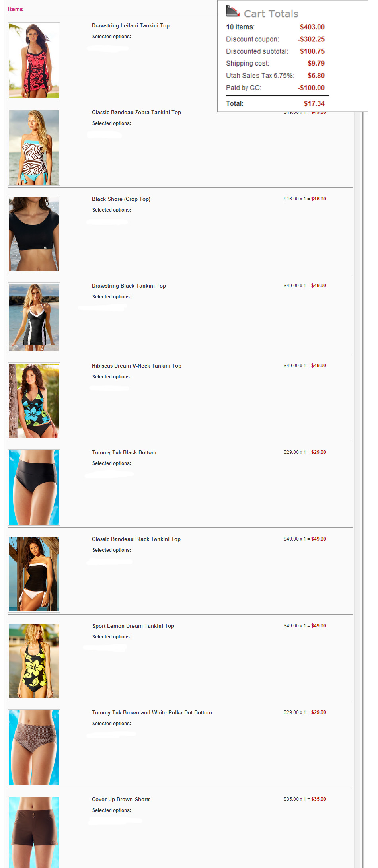Click the Sport Lemon Dream Tankini photo
This screenshot has width=378, height=868.
(34, 661)
